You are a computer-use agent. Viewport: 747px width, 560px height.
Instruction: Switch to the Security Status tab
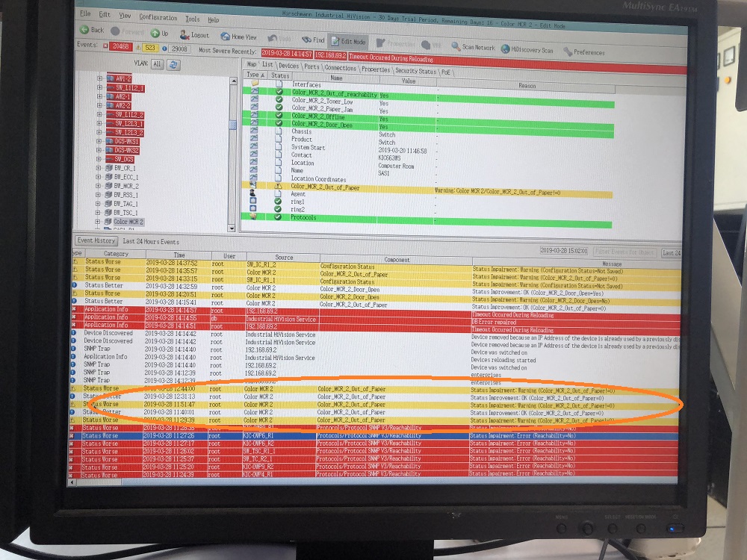tap(415, 71)
